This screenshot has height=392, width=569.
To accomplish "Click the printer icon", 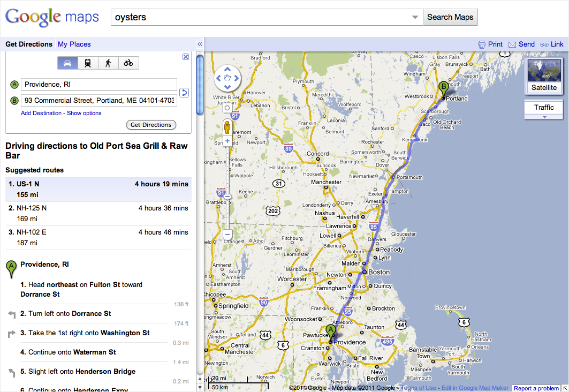I will click(x=482, y=44).
